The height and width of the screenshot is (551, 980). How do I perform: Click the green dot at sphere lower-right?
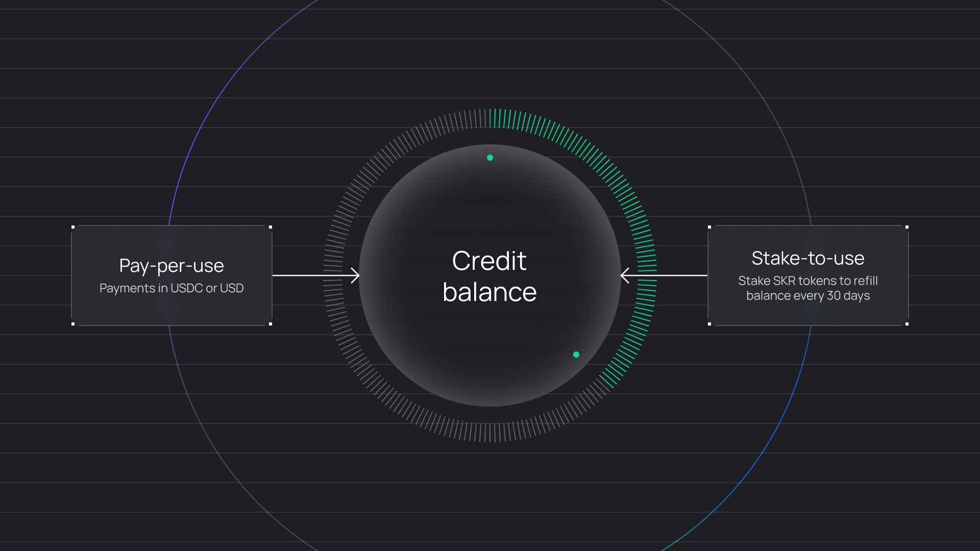[x=576, y=355]
